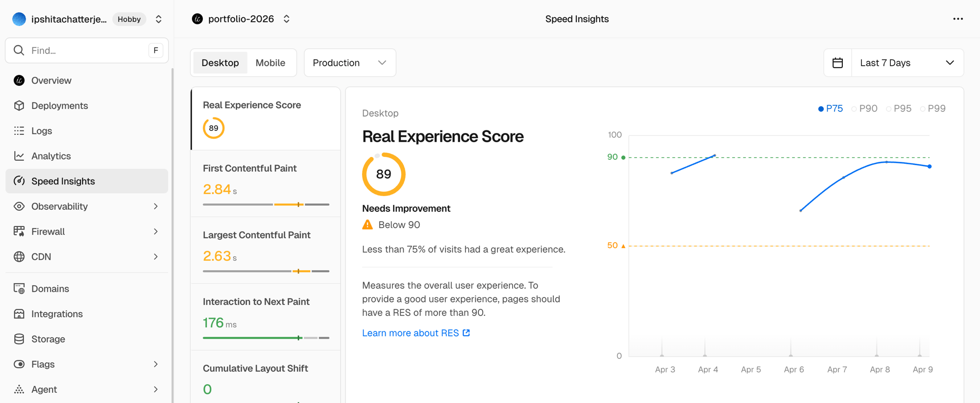Click the Largest Contentful Paint range bar
The height and width of the screenshot is (403, 980).
(x=266, y=271)
